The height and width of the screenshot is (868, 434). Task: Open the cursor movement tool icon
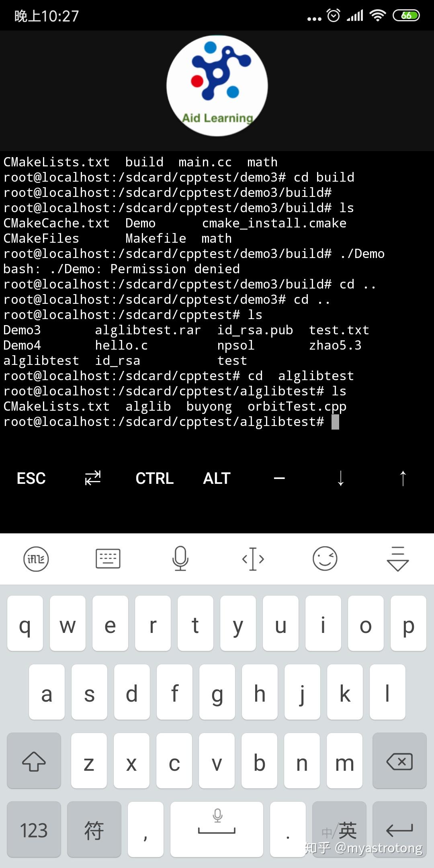[x=253, y=559]
